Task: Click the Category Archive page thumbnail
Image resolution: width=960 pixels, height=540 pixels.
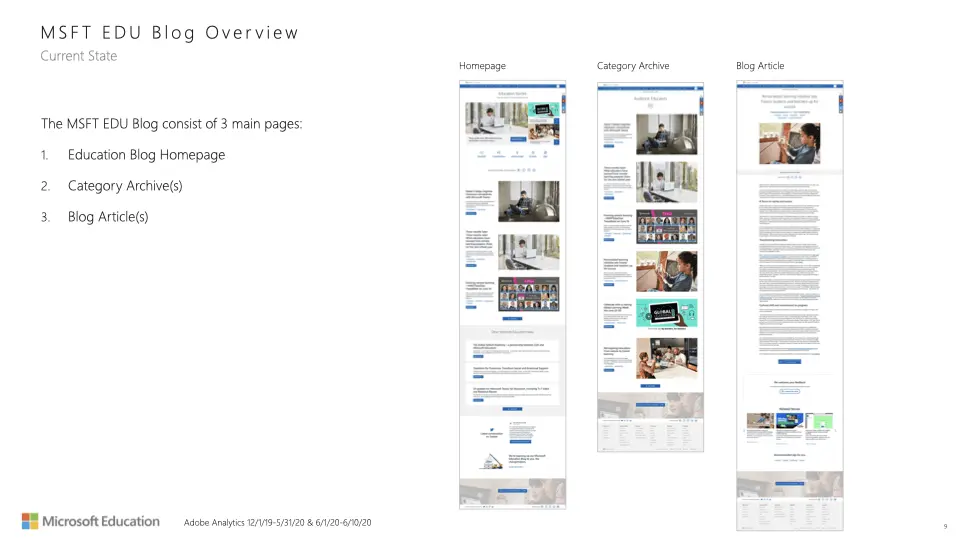Action: click(x=650, y=267)
